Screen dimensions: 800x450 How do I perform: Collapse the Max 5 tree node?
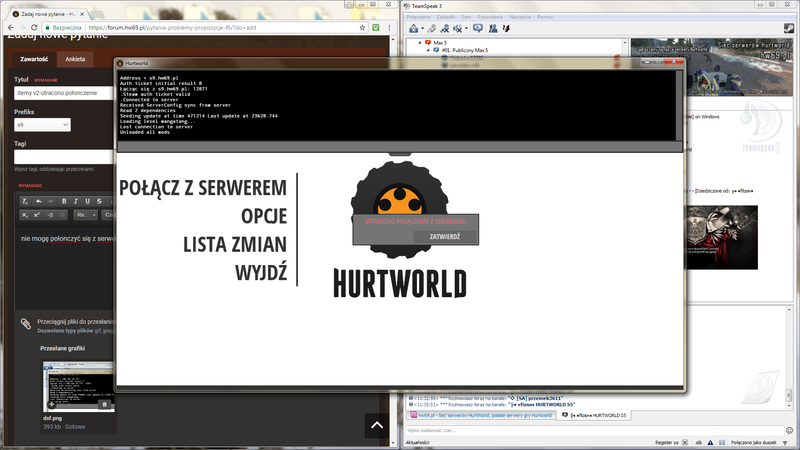[x=420, y=43]
